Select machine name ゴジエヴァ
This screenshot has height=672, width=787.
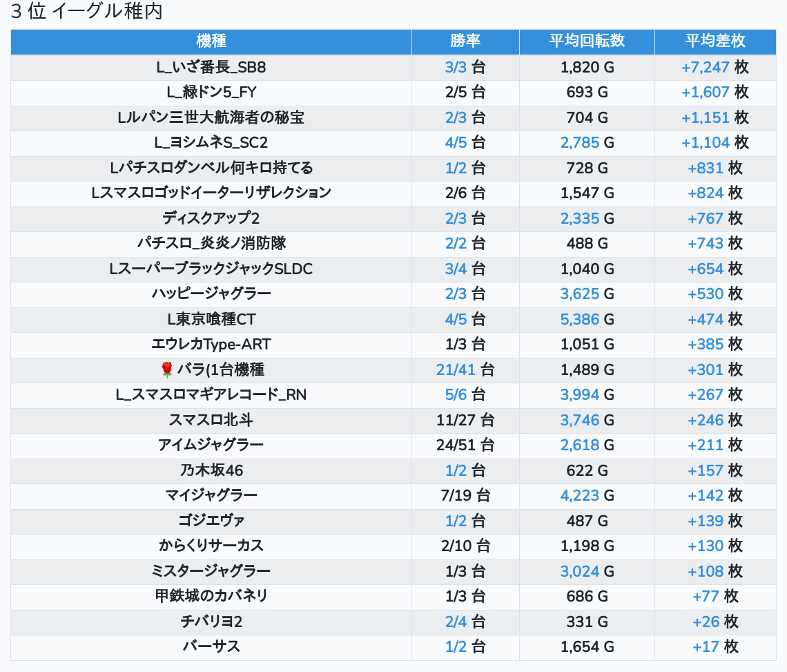click(x=211, y=521)
